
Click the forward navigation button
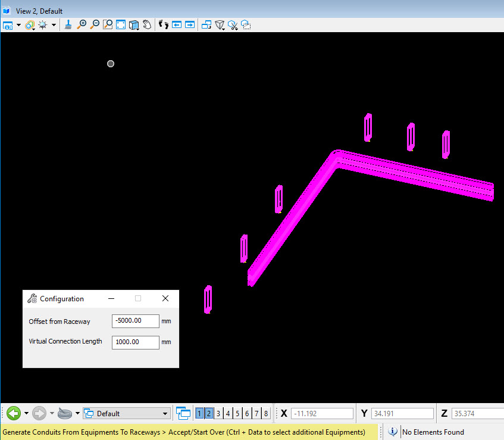[39, 413]
